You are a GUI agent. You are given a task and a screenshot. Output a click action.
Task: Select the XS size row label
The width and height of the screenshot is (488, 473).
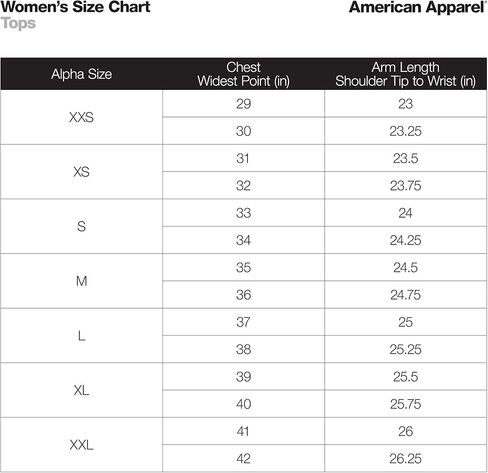point(81,172)
